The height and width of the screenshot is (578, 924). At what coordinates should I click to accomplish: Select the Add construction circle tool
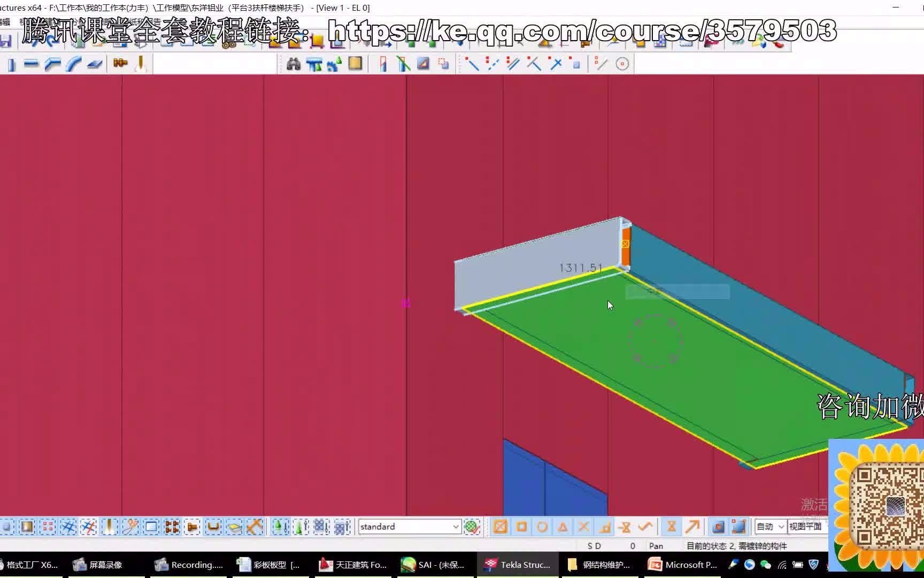622,64
